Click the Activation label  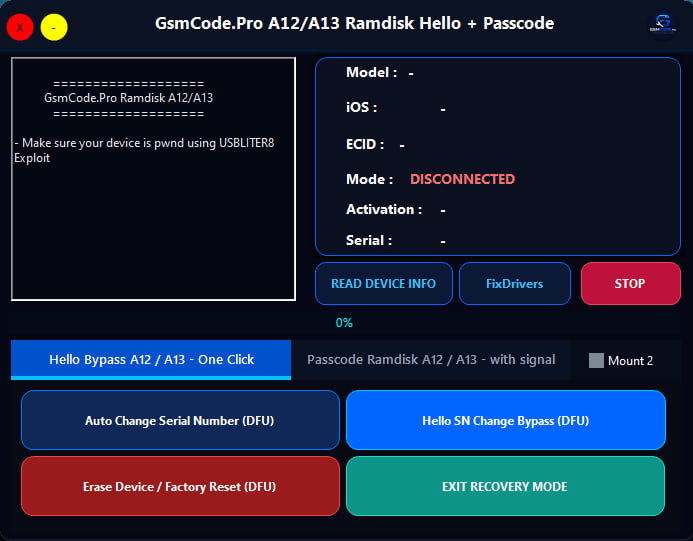[x=384, y=209]
